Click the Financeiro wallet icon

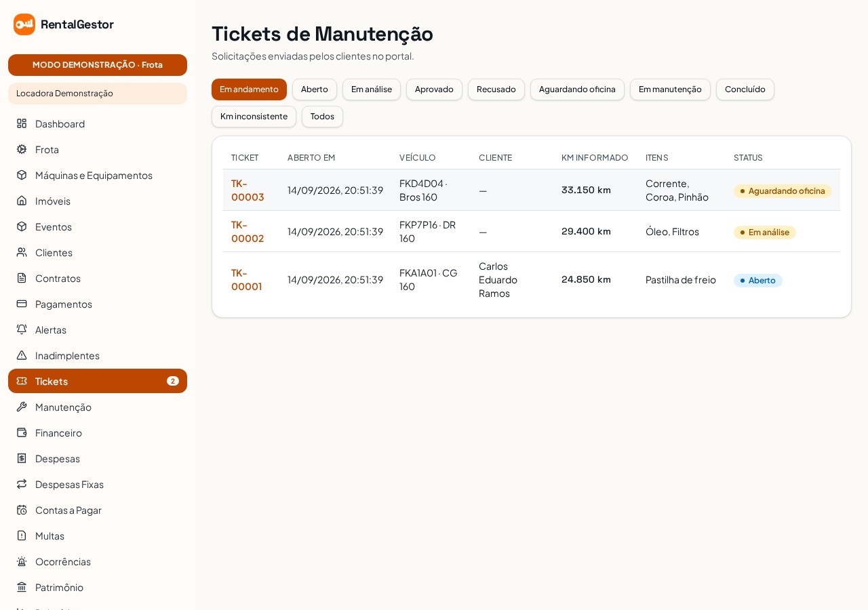[22, 432]
